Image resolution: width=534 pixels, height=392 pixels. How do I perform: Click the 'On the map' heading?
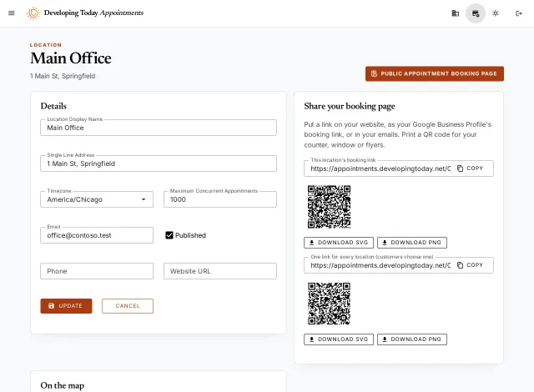(63, 385)
